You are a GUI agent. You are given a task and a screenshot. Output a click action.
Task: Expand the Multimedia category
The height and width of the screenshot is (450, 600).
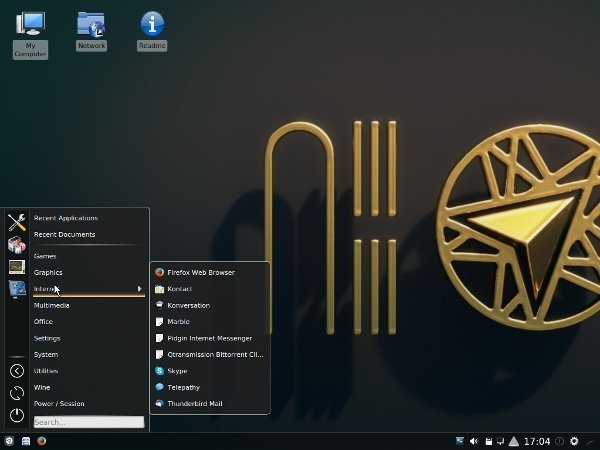pyautogui.click(x=51, y=305)
